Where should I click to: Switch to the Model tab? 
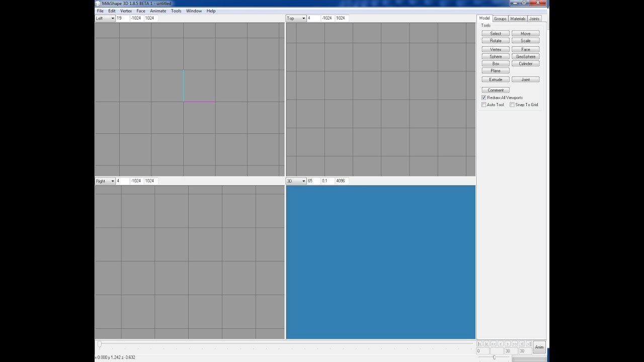(x=485, y=18)
